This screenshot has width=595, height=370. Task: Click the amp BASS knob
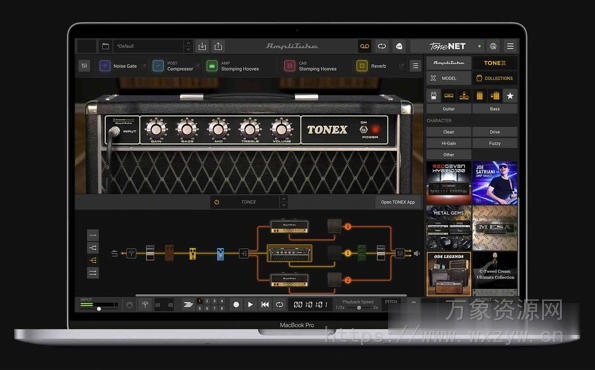(187, 129)
